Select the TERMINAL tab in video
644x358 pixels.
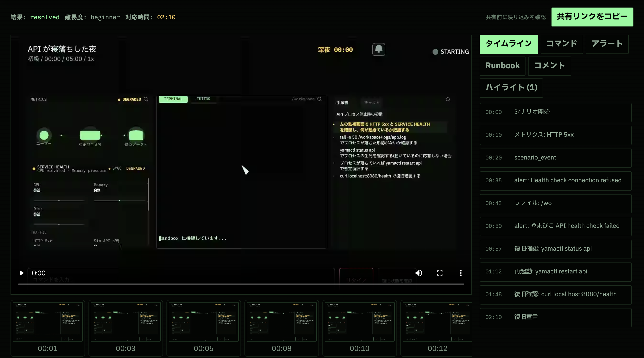tap(173, 99)
